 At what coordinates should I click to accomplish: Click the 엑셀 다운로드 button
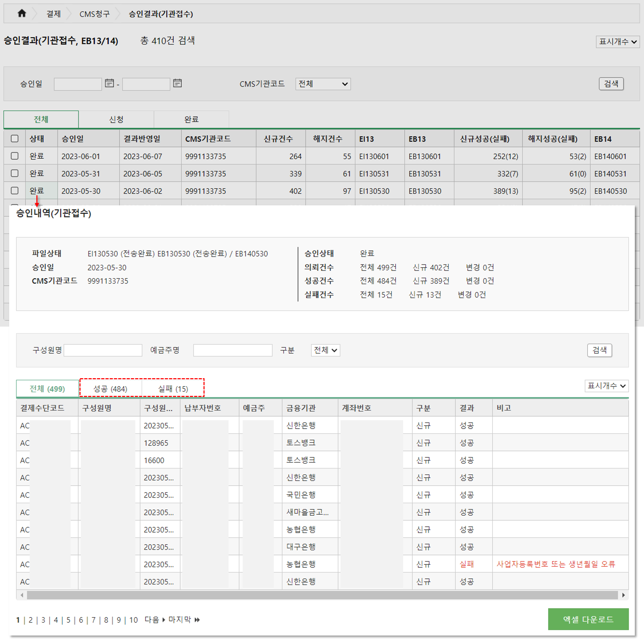pos(588,619)
